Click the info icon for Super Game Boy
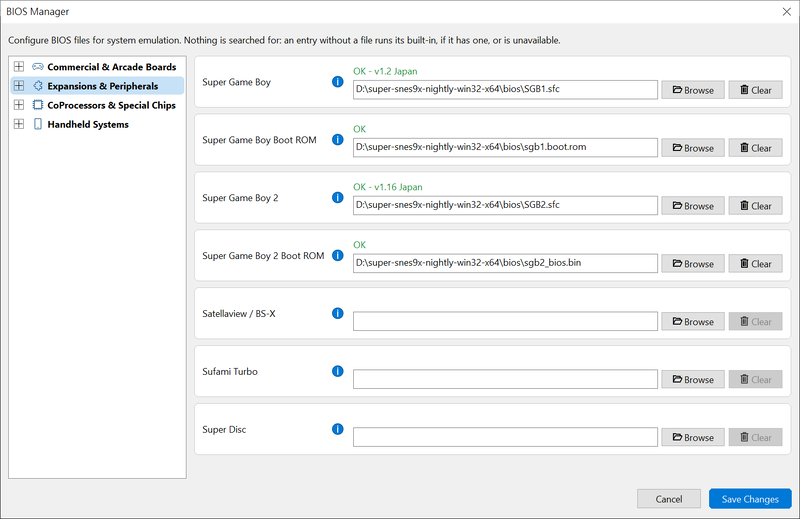This screenshot has width=800, height=519. (x=337, y=82)
